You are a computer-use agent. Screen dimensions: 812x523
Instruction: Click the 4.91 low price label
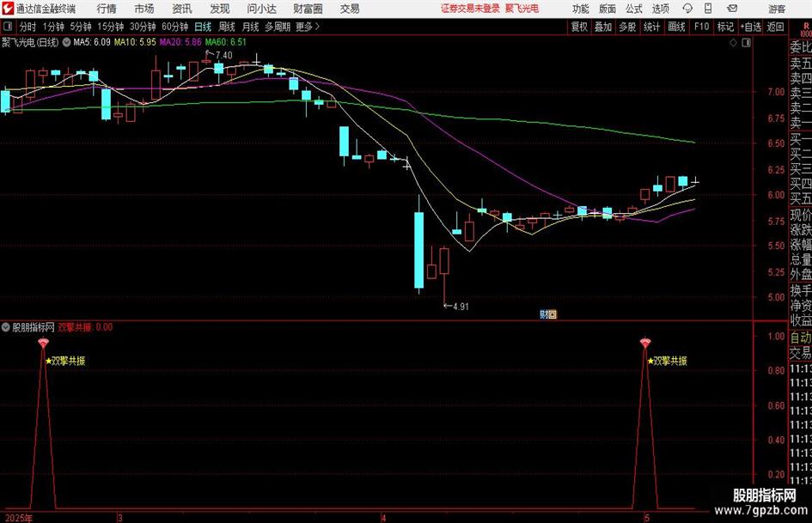pos(461,307)
